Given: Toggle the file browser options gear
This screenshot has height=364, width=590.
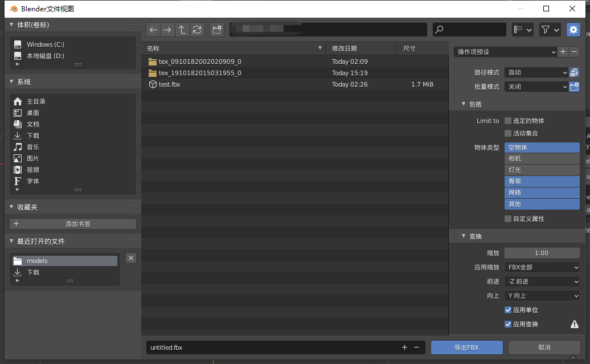Looking at the screenshot, I should (573, 30).
